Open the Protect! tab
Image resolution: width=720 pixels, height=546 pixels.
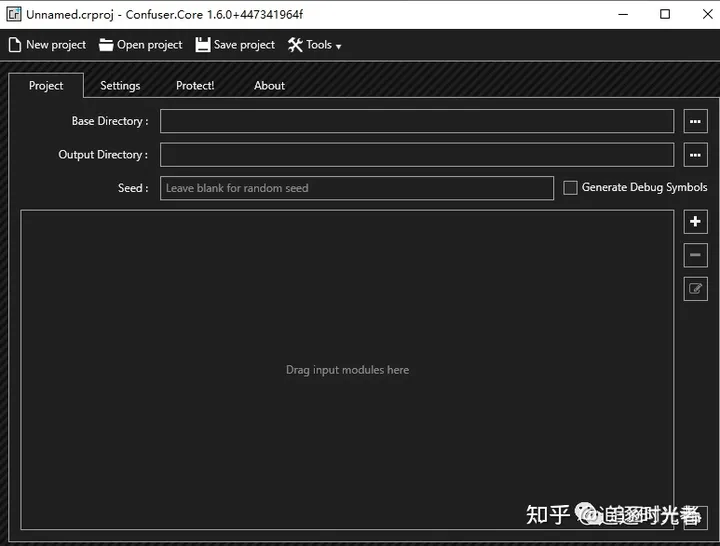point(195,85)
